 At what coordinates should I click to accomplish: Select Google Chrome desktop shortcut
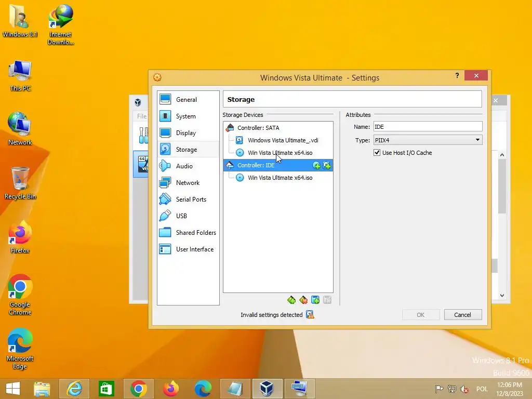pos(20,295)
